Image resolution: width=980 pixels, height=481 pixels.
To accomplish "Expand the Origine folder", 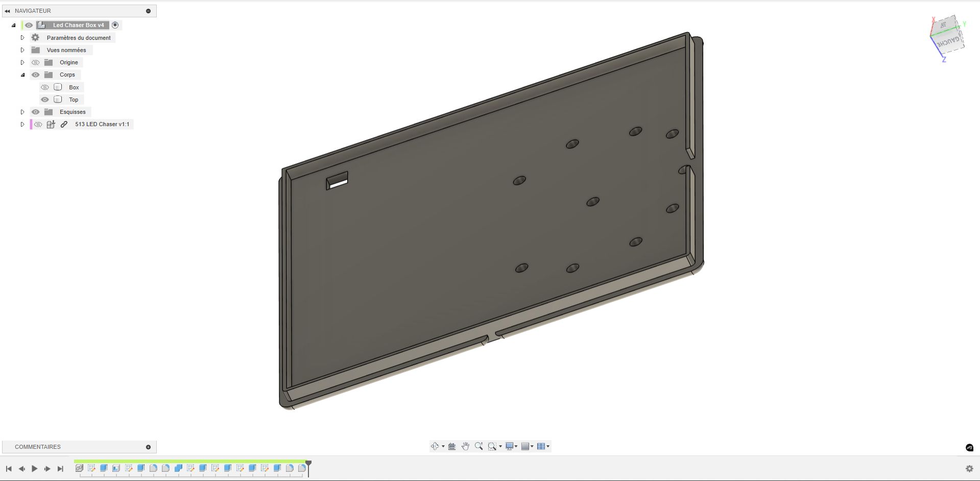I will click(x=22, y=62).
